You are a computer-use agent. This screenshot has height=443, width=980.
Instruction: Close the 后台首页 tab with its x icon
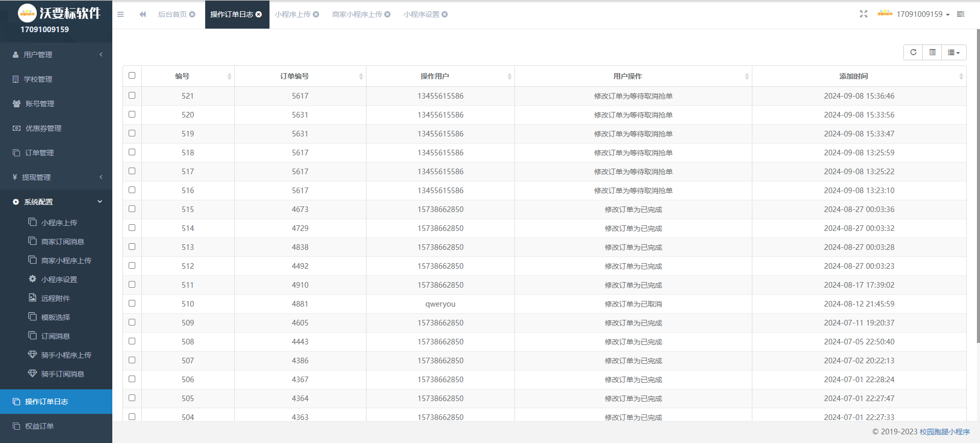pyautogui.click(x=192, y=14)
